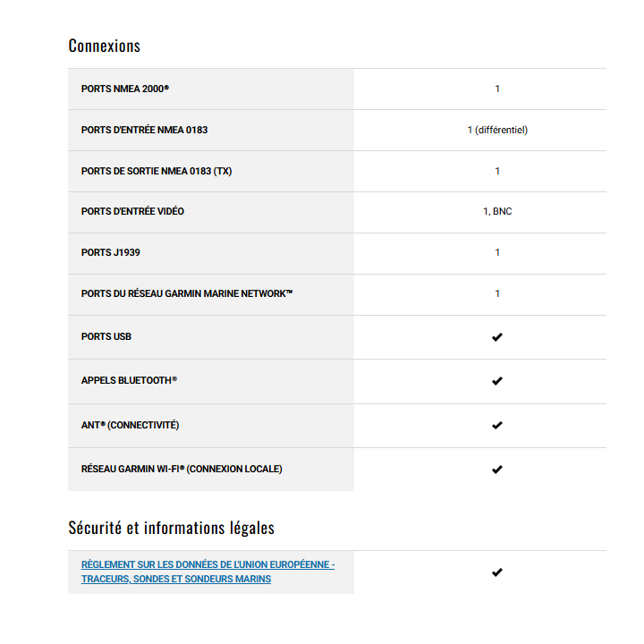Click the Garmin Marine Network ports value
The height and width of the screenshot is (644, 644).
497,293
